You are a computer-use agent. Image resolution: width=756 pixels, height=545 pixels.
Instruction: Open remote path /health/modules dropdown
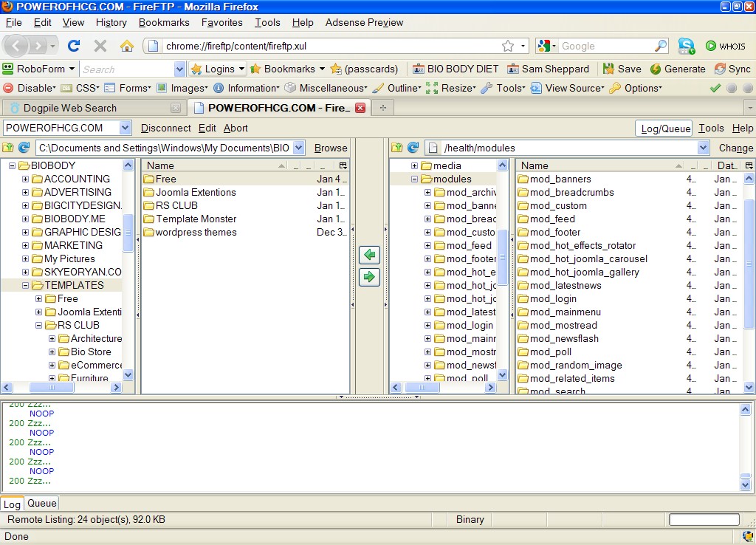(x=703, y=148)
